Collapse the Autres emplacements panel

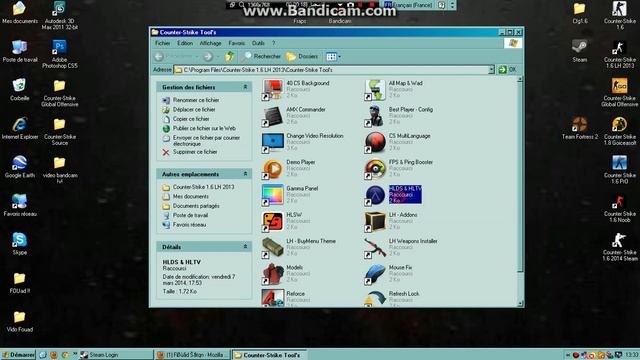(245, 174)
